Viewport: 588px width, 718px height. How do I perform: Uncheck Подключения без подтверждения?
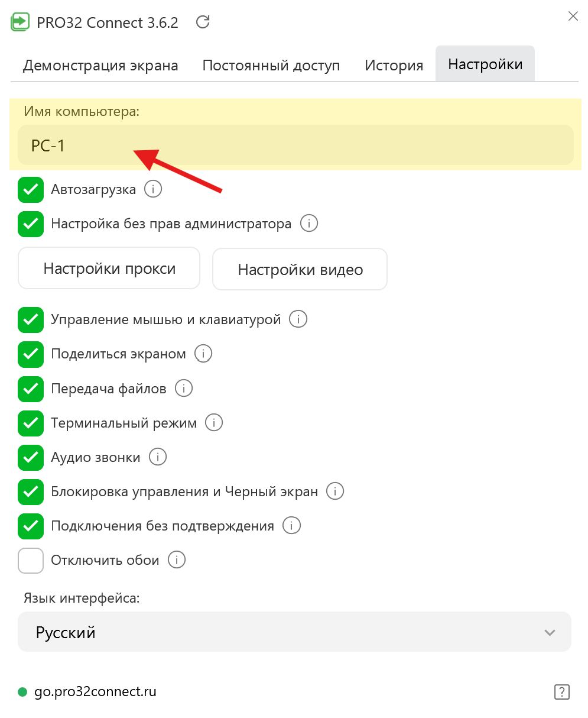[31, 526]
